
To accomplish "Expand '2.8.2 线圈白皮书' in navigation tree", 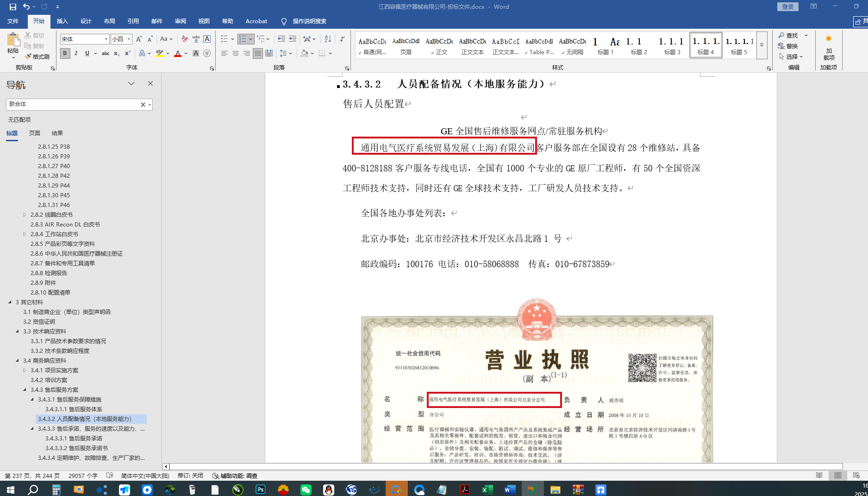I will [x=25, y=215].
